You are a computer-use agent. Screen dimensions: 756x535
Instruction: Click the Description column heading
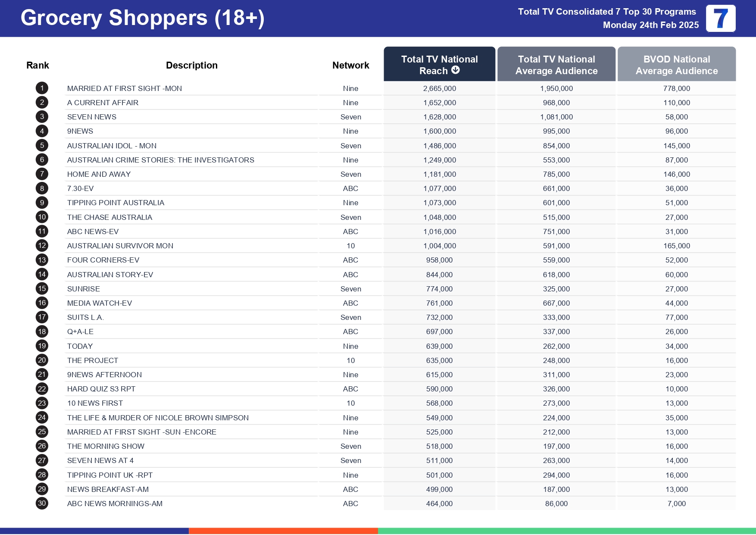coord(191,66)
